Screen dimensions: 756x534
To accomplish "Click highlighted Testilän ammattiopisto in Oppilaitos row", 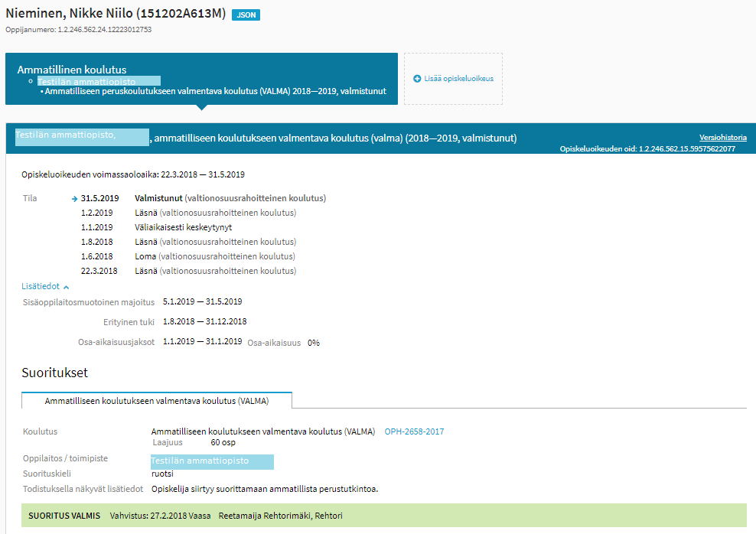I will pos(212,461).
